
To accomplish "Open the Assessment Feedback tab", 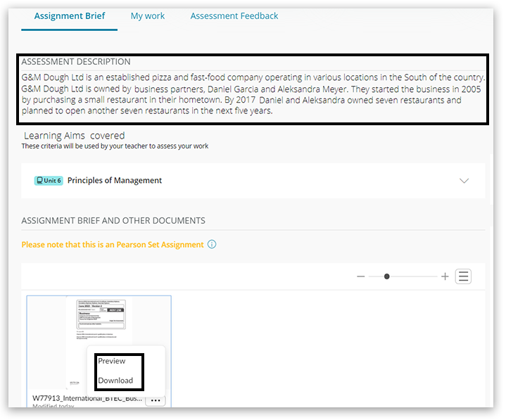I will coord(234,16).
